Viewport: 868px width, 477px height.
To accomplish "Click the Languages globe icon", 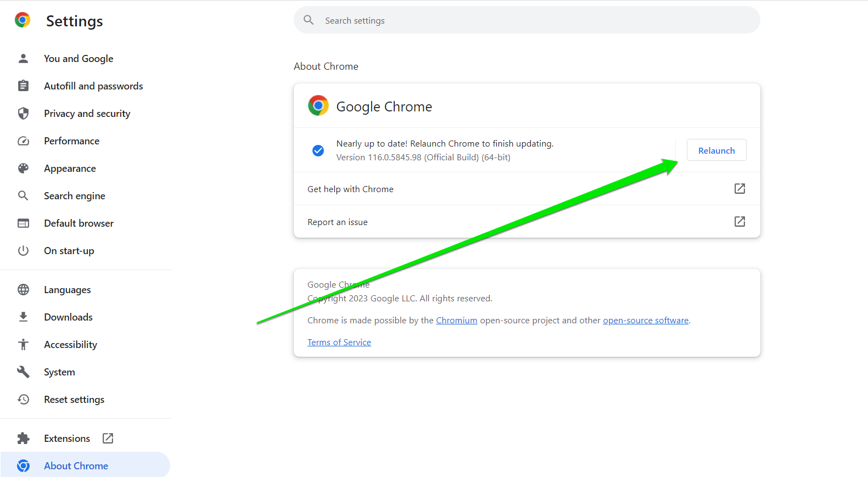I will (x=23, y=290).
